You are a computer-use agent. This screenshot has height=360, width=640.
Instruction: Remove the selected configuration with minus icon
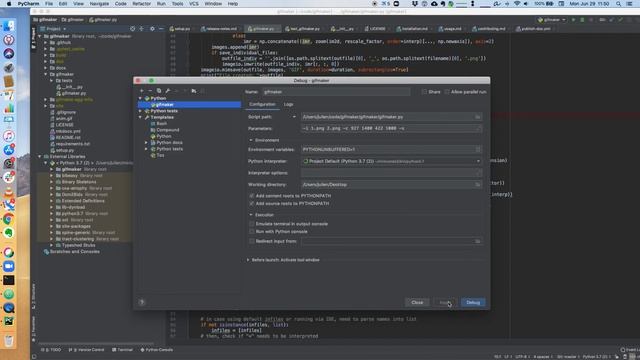[x=150, y=91]
